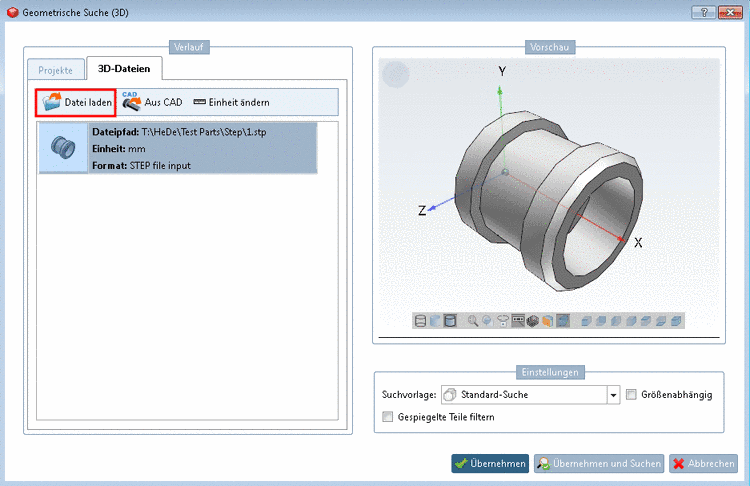This screenshot has height=486, width=750.
Task: Click the dark mesh cube icon in preview
Action: [x=532, y=320]
